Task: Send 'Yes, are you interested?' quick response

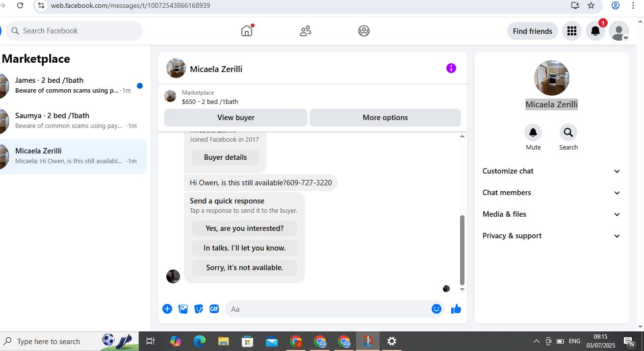Action: point(244,228)
